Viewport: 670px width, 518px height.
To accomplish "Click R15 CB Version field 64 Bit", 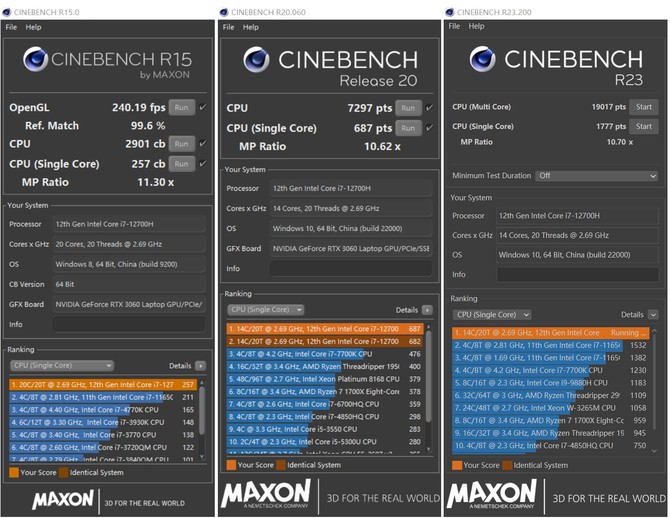I will (x=129, y=284).
